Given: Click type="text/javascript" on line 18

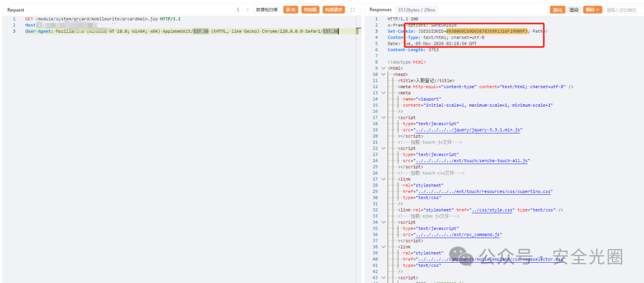Looking at the screenshot, I should click(x=431, y=123).
